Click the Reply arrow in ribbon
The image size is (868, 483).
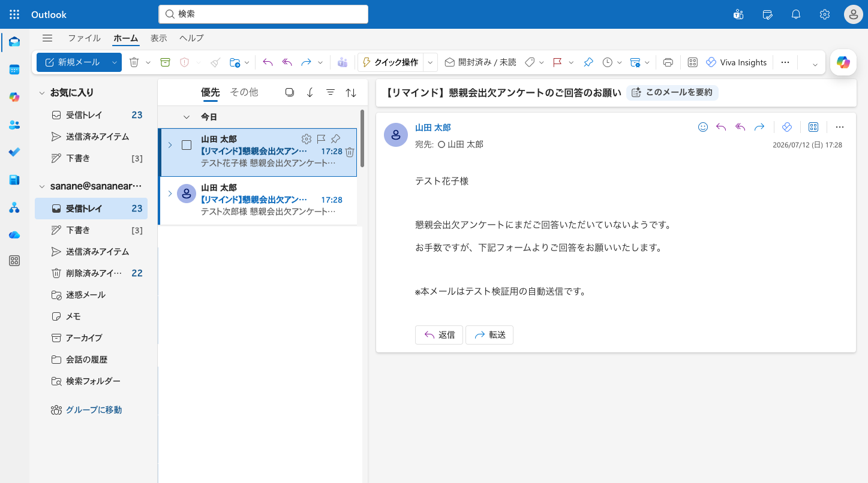point(268,62)
